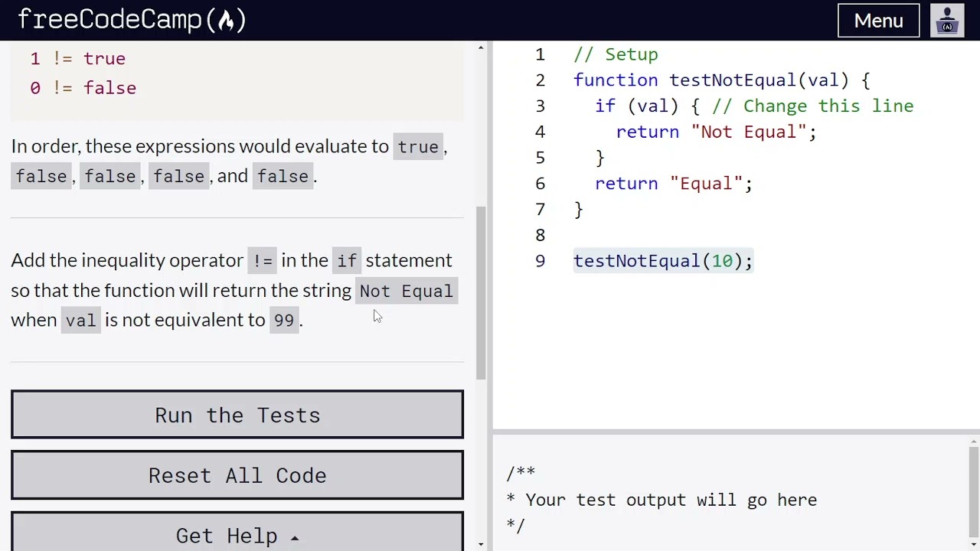
Task: Click the inline code "99" in instructions
Action: (x=284, y=320)
